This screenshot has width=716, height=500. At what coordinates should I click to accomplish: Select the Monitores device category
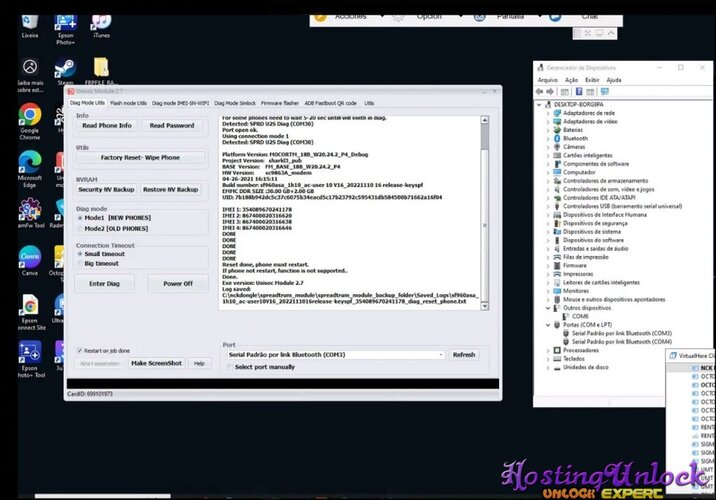pyautogui.click(x=575, y=291)
